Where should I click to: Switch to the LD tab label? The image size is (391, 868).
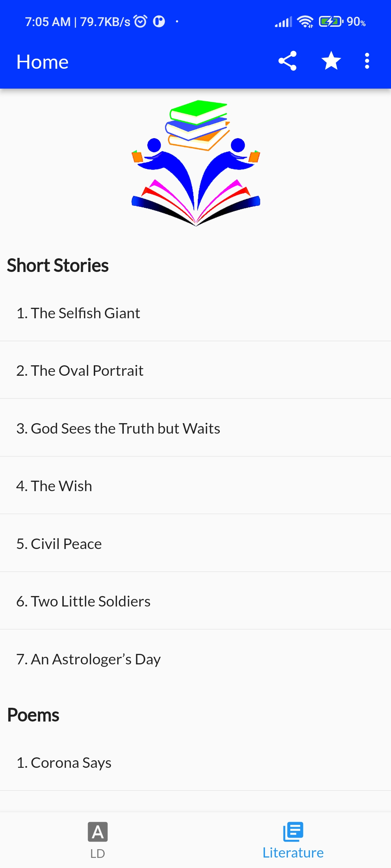(x=98, y=854)
